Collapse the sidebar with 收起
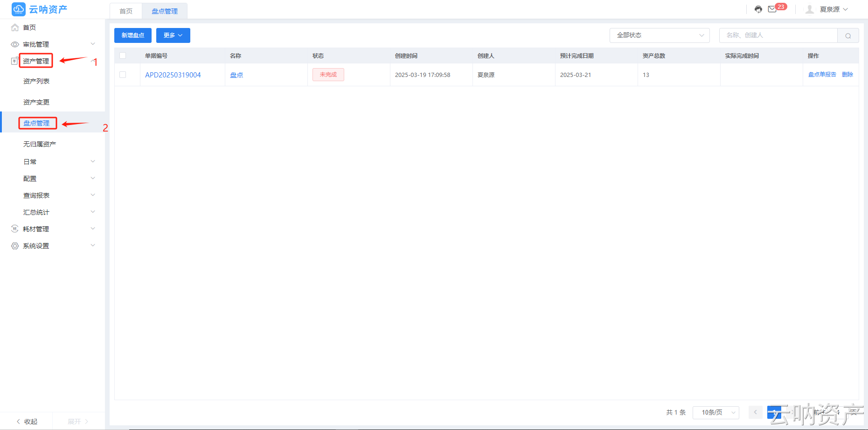 27,422
